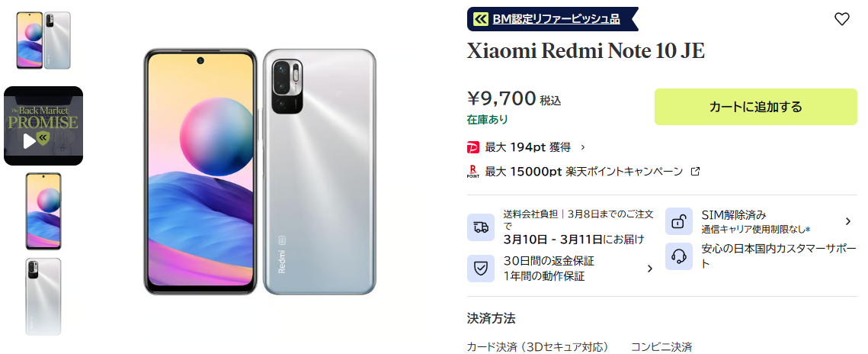The width and height of the screenshot is (868, 354).
Task: Select front and back phone thumbnail
Action: coord(43,40)
